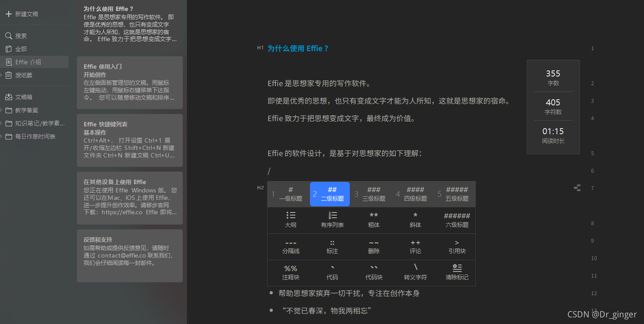
Task: Apply 删除 strikethrough formatting
Action: tap(374, 247)
